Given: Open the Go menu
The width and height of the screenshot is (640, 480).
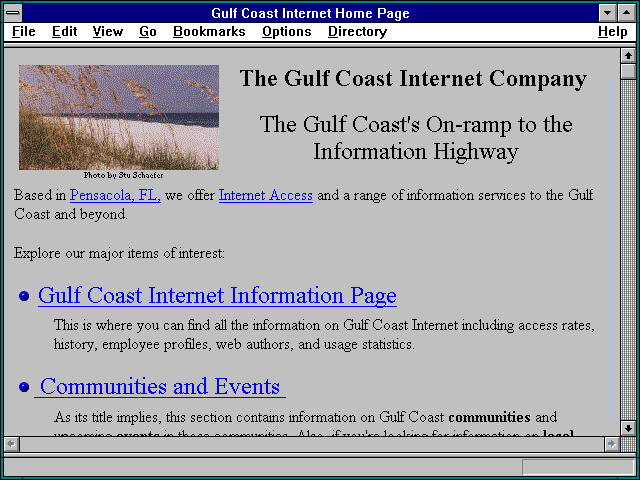Looking at the screenshot, I should 148,32.
